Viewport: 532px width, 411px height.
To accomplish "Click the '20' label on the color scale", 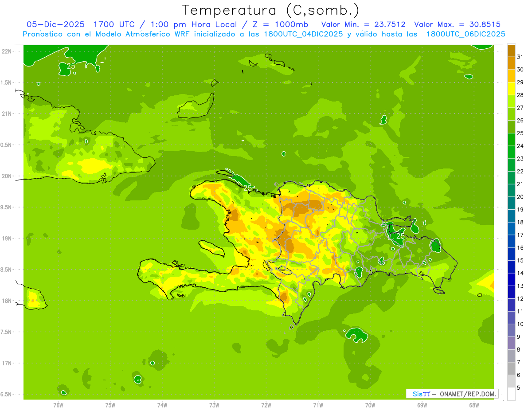I will coord(521,197).
